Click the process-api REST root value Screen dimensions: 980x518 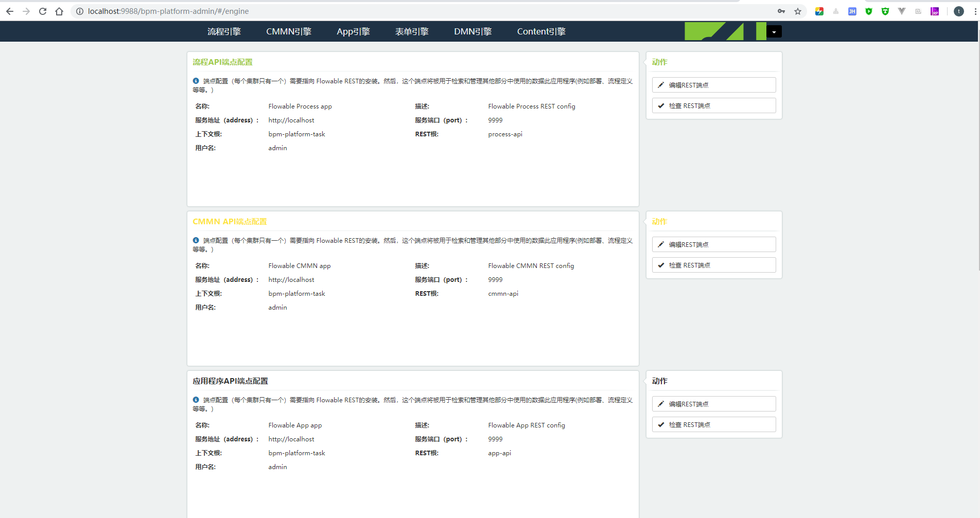pyautogui.click(x=505, y=134)
